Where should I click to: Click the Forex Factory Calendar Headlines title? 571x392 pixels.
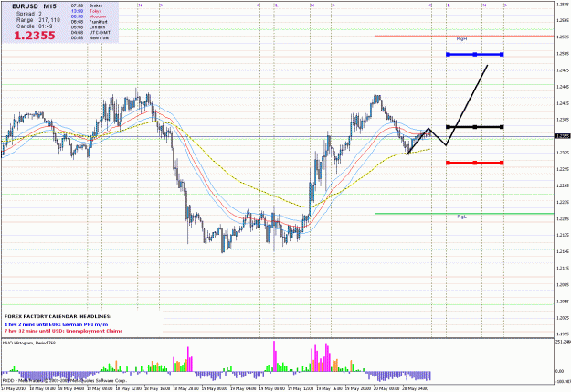[x=58, y=316]
